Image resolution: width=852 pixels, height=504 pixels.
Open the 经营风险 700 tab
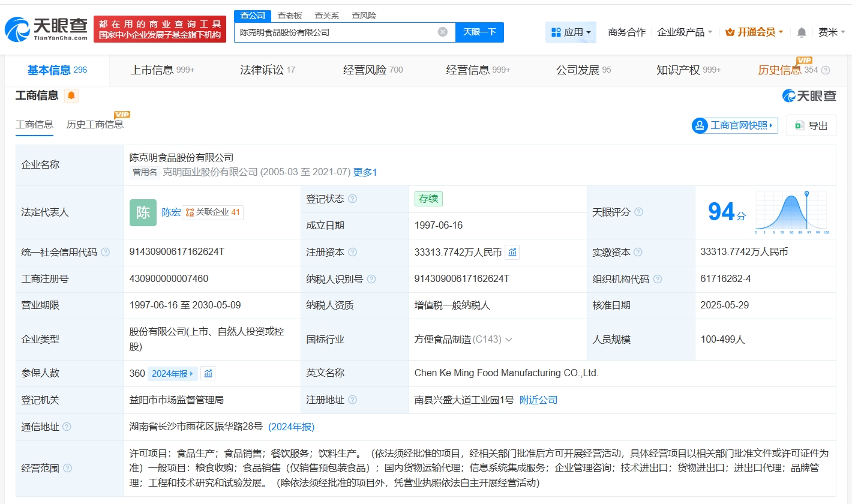pos(373,70)
